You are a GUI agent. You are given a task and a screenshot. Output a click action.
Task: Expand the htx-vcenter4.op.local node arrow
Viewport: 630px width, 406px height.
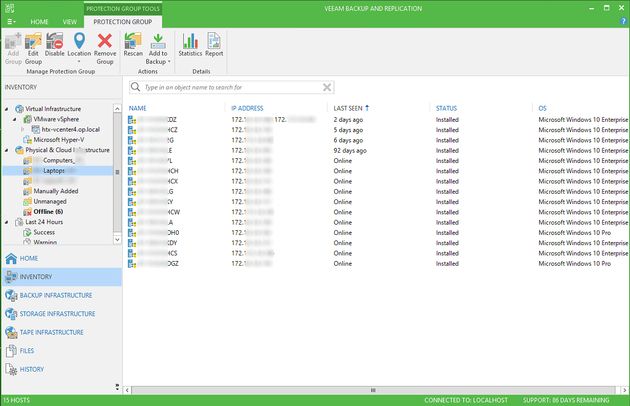(x=23, y=129)
